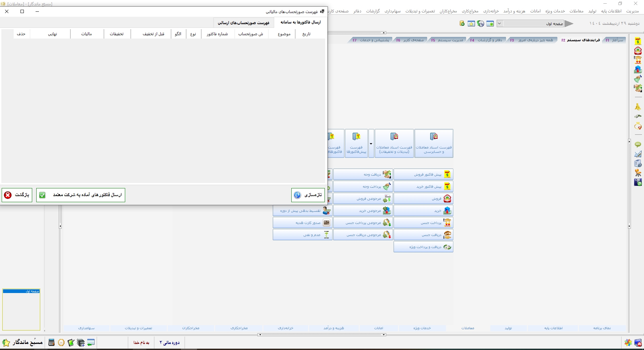644x350 pixels.
Task: Click the right panel collapse arrow handle
Action: [x=629, y=142]
